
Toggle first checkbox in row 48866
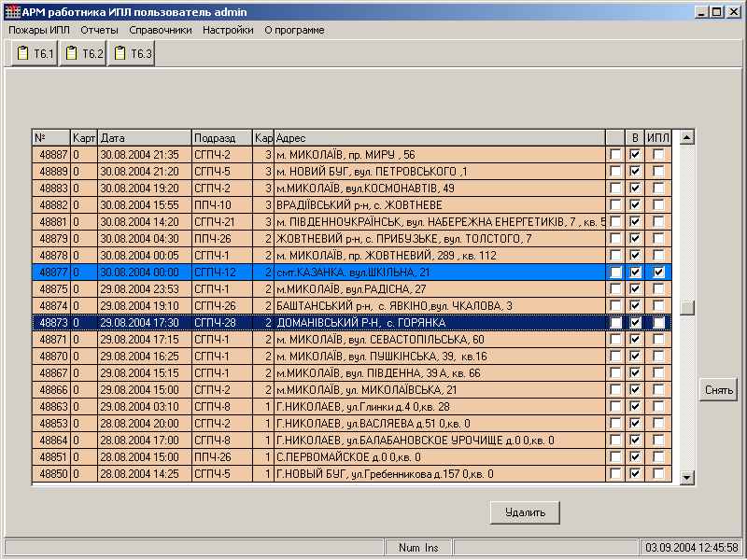[x=615, y=390]
